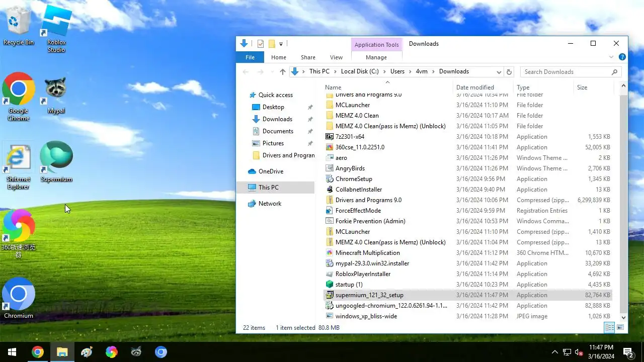
Task: Select the Mypal raccoon desktop icon
Action: point(56,96)
